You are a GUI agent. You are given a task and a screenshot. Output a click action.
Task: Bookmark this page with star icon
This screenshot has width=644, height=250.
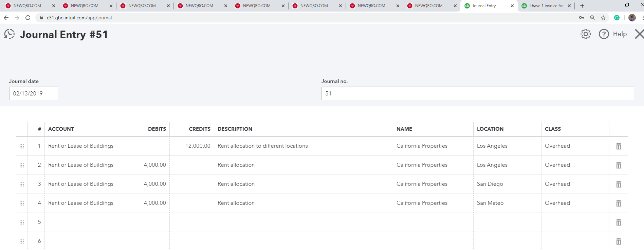(603, 18)
